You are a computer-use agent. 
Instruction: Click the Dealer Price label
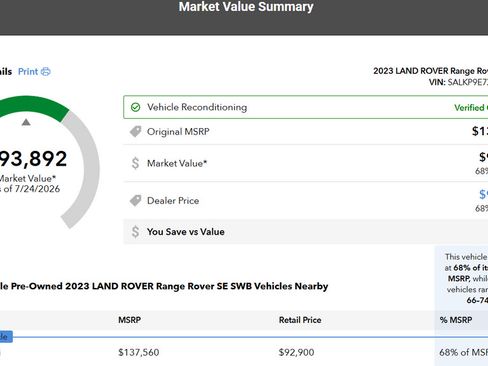[x=173, y=201]
